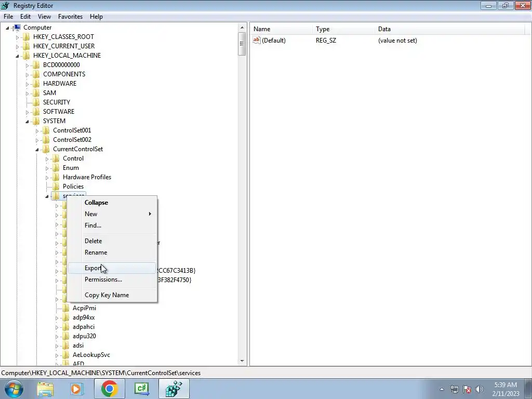Open the File menu

(8, 17)
